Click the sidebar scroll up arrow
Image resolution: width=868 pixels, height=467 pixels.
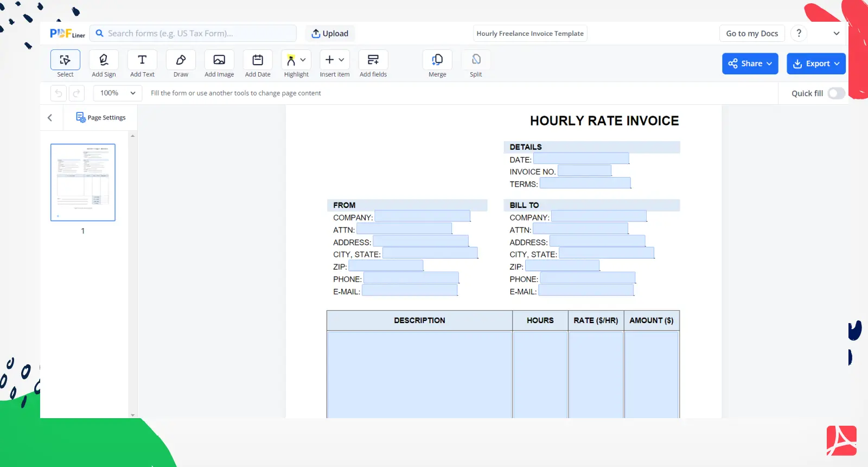[133, 135]
